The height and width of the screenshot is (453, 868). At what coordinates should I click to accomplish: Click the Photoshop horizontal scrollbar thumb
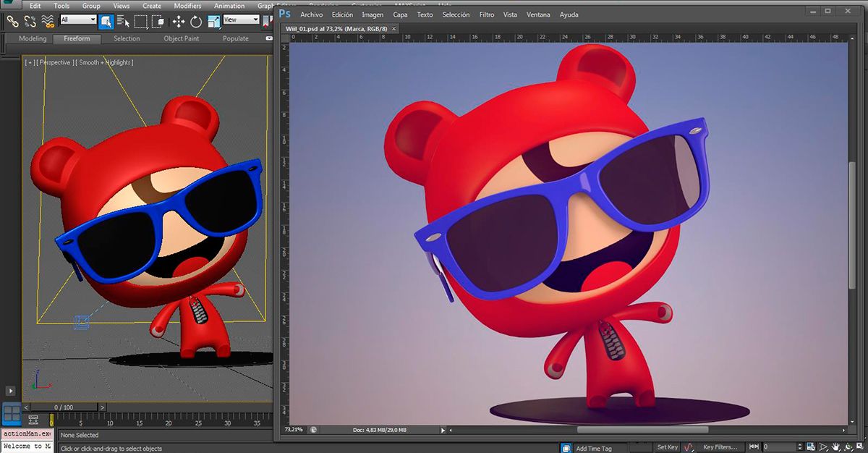642,430
